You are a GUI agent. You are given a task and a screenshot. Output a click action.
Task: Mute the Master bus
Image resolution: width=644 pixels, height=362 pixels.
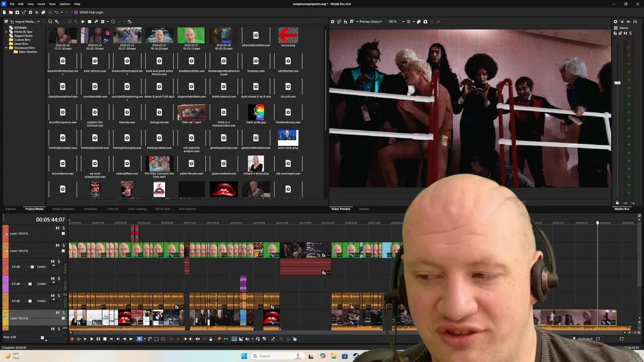point(625,33)
